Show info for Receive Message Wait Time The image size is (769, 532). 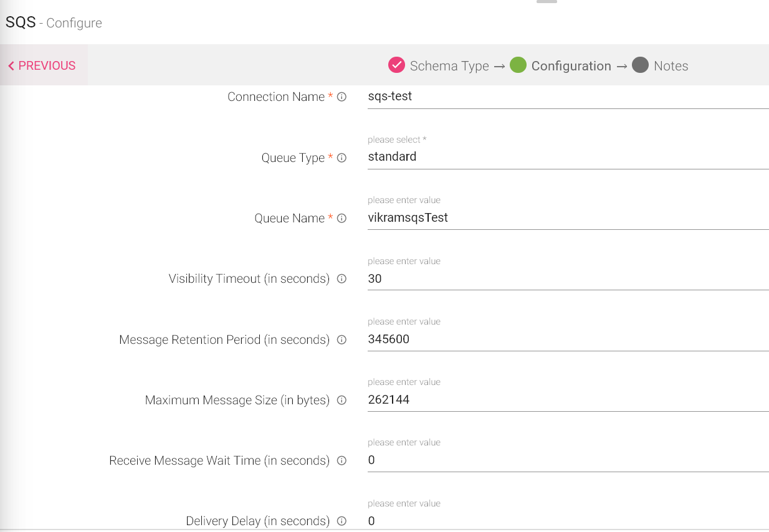[342, 461]
